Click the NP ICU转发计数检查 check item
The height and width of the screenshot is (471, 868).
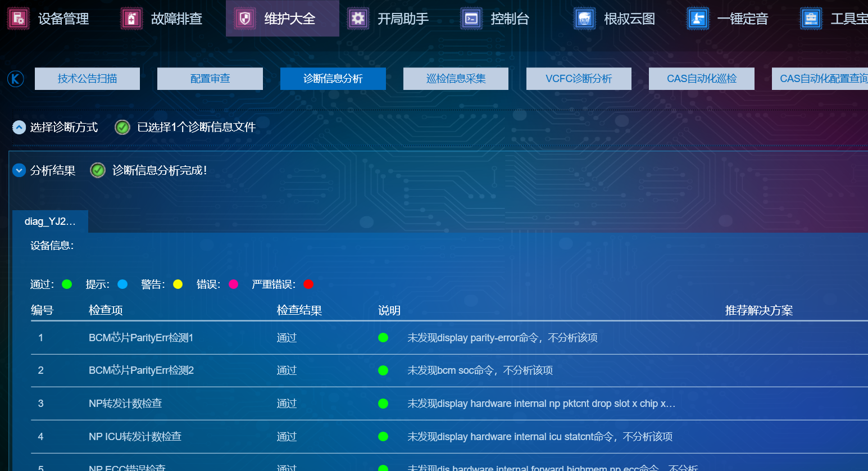click(x=135, y=437)
